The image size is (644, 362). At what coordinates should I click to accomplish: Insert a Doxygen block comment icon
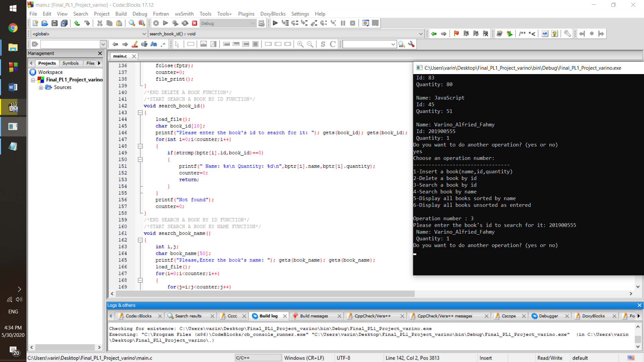[522, 34]
